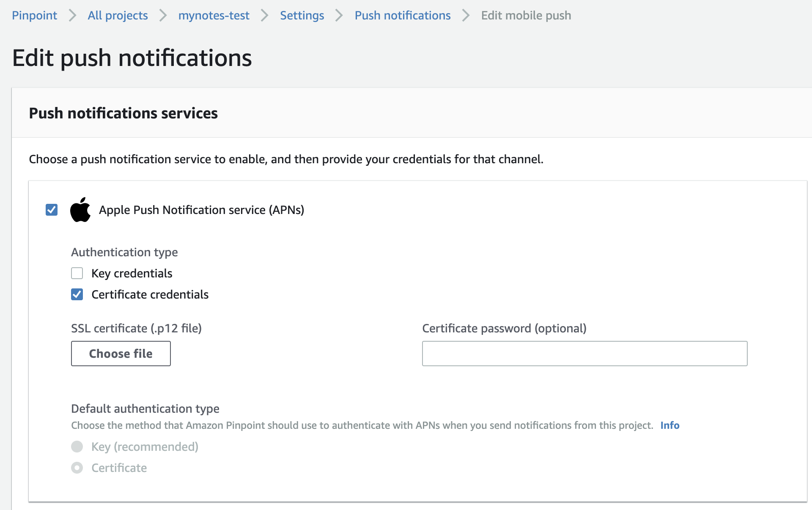Click chevron separator after Settings
This screenshot has width=812, height=510.
339,16
